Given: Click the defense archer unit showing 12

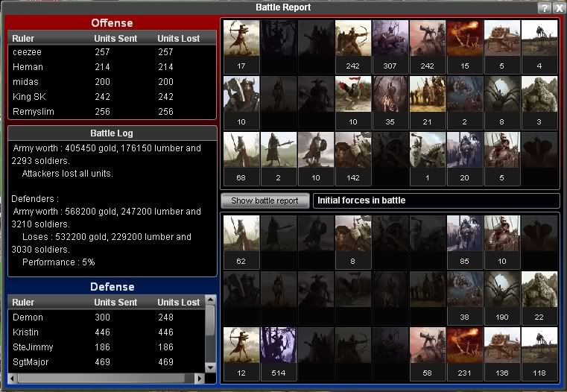Looking at the screenshot, I should coord(241,355).
